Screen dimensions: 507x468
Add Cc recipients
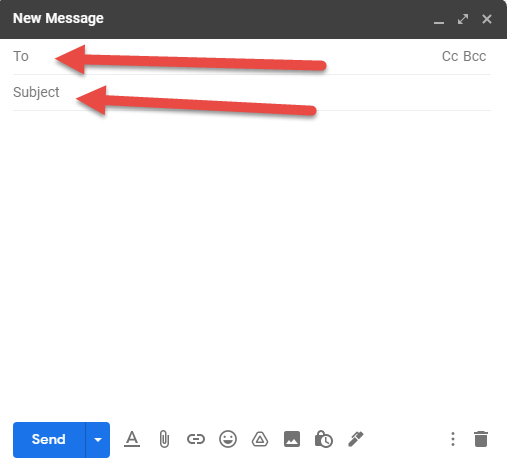tap(450, 56)
